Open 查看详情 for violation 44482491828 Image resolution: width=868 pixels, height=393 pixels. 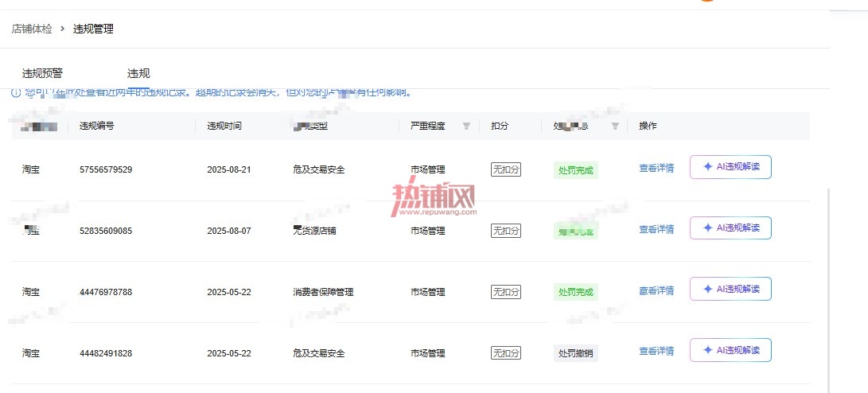click(x=656, y=351)
